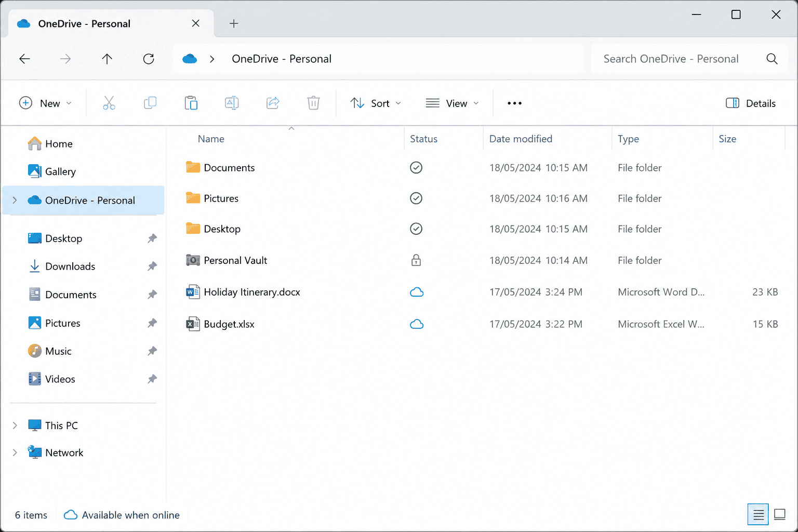Open pinned Downloads in the sidebar

[84, 267]
